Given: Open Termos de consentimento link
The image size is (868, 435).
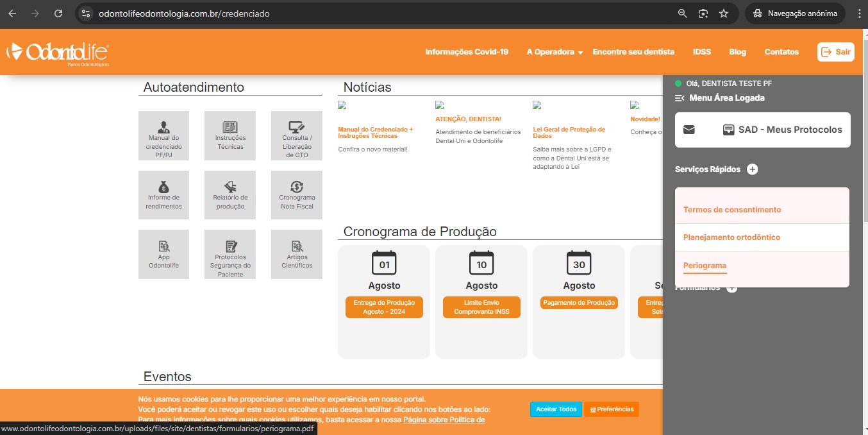Looking at the screenshot, I should [x=732, y=210].
